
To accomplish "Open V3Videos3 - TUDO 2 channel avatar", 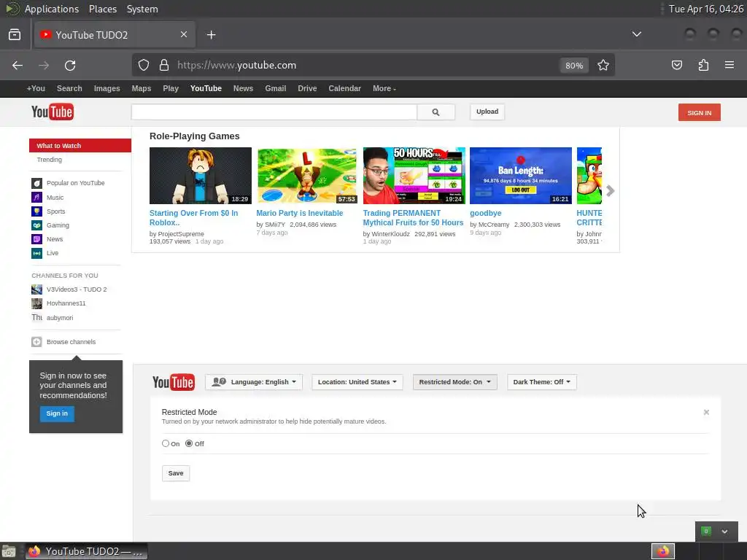I will point(36,289).
